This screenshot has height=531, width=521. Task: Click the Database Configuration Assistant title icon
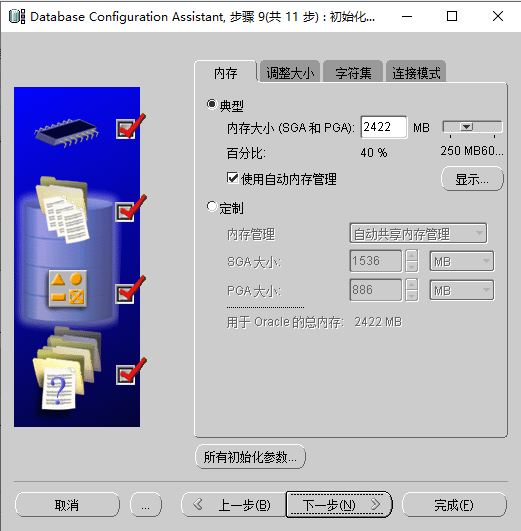coord(17,16)
